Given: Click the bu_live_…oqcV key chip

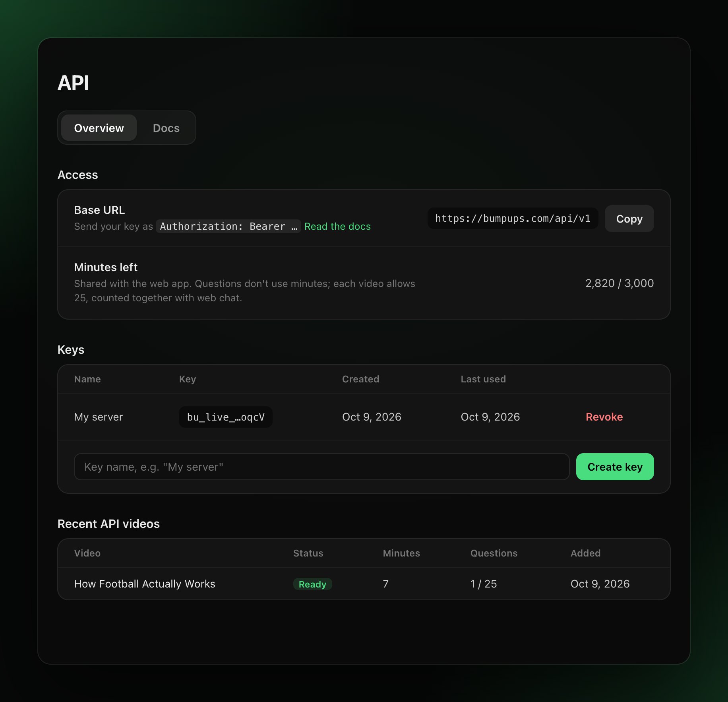Looking at the screenshot, I should tap(226, 417).
